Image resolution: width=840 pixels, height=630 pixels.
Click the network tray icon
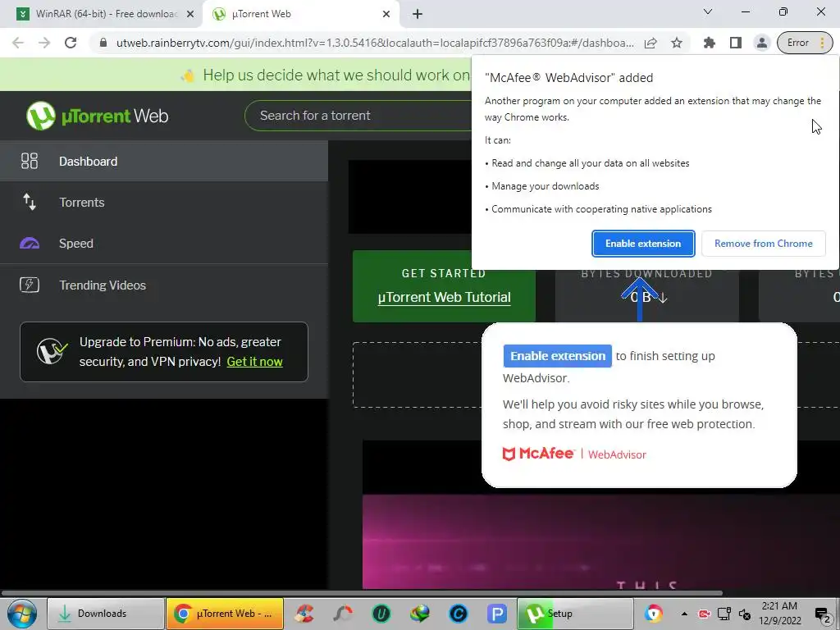(724, 614)
